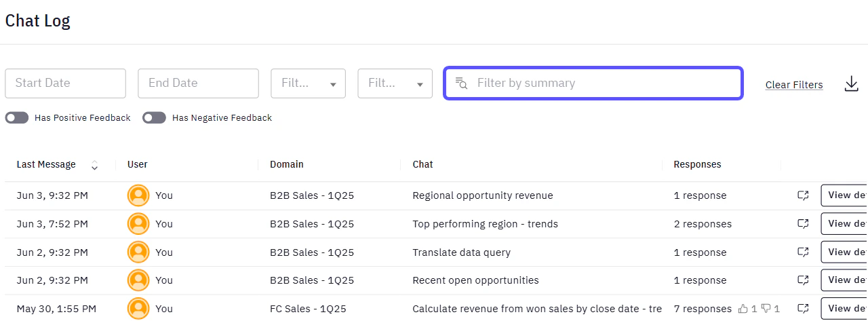The image size is (868, 321).
Task: Open share icon for Regional opportunity revenue
Action: coord(803,195)
